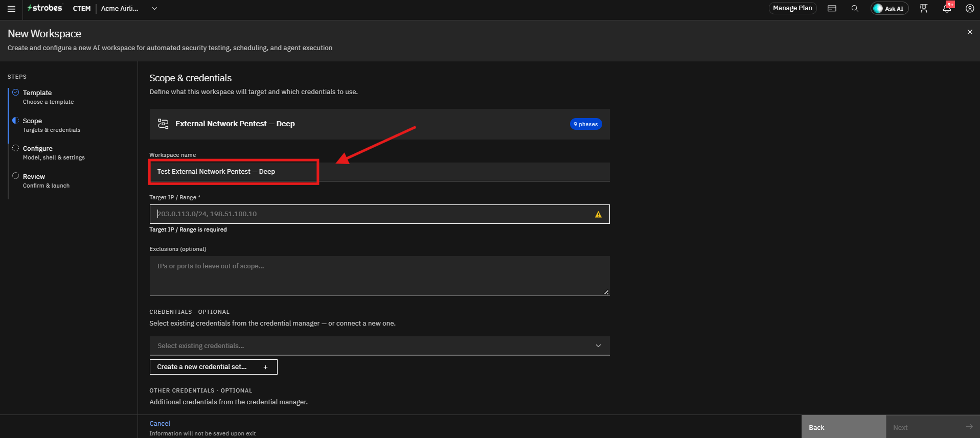Click the Manage Plan button
This screenshot has height=438, width=980.
tap(792, 8)
